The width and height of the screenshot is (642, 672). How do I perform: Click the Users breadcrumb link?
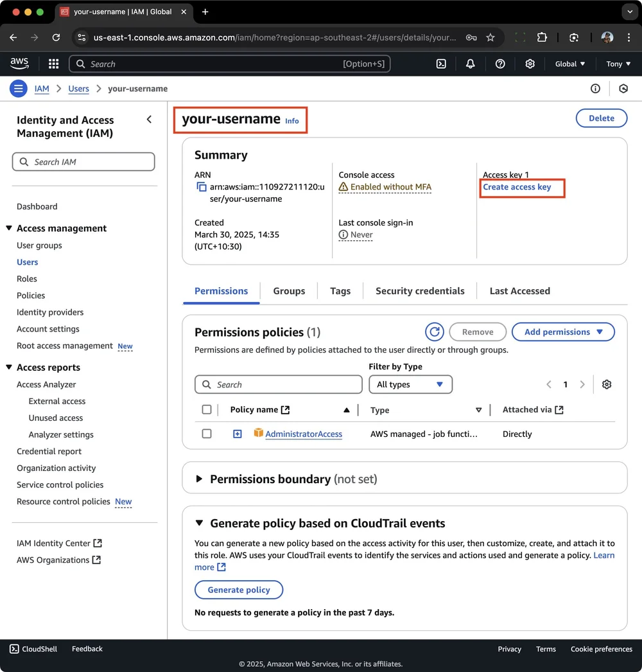[x=79, y=89]
